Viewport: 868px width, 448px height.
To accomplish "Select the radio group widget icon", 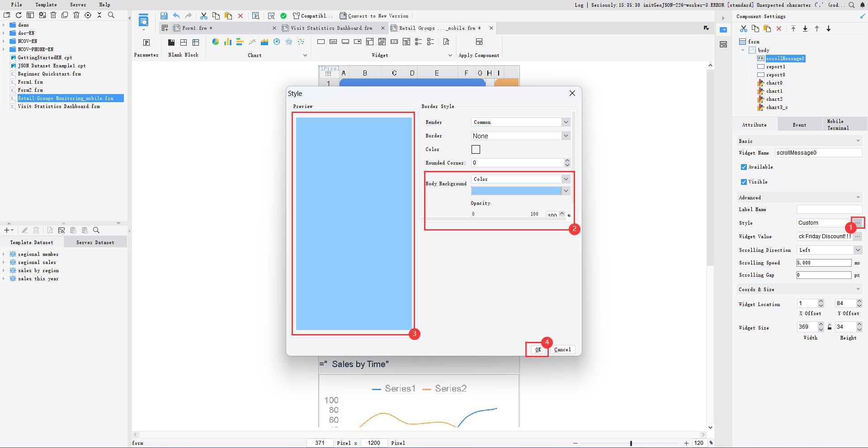I will coord(419,42).
